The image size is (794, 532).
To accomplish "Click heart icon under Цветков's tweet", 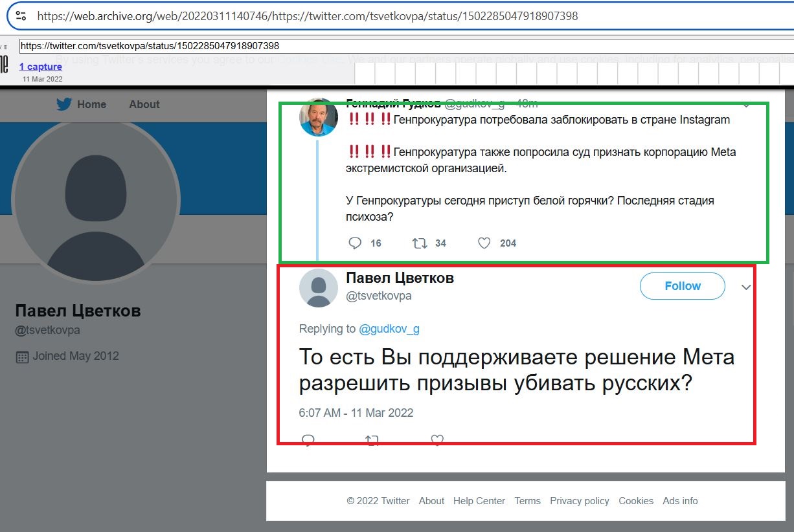I will coord(437,440).
